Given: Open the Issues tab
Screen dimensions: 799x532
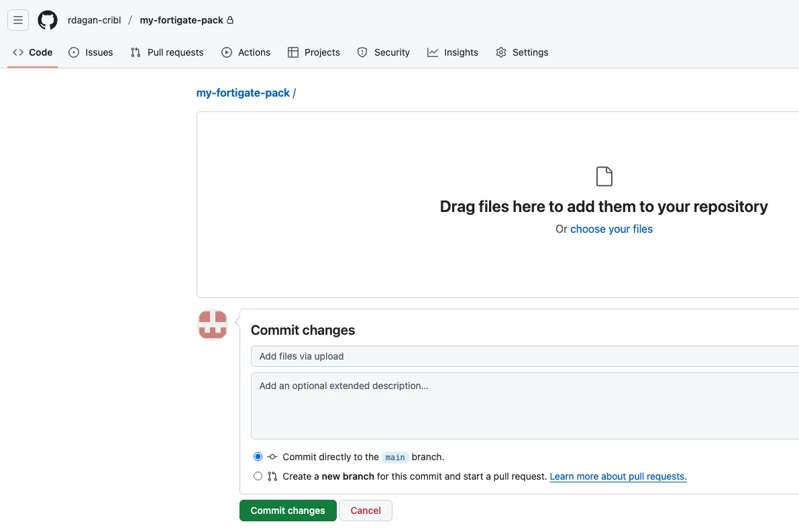Looking at the screenshot, I should pos(91,52).
